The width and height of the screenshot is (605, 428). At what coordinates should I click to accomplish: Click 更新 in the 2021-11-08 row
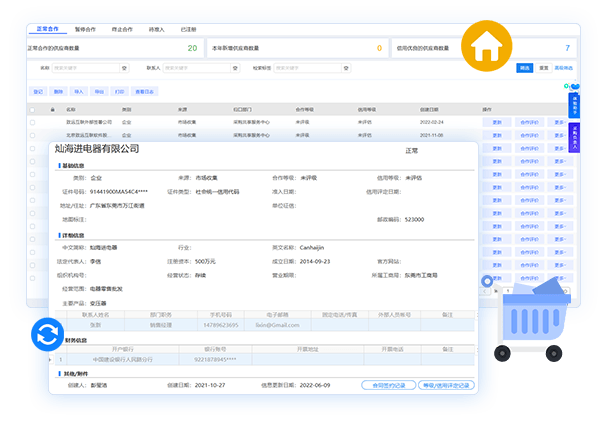(497, 135)
